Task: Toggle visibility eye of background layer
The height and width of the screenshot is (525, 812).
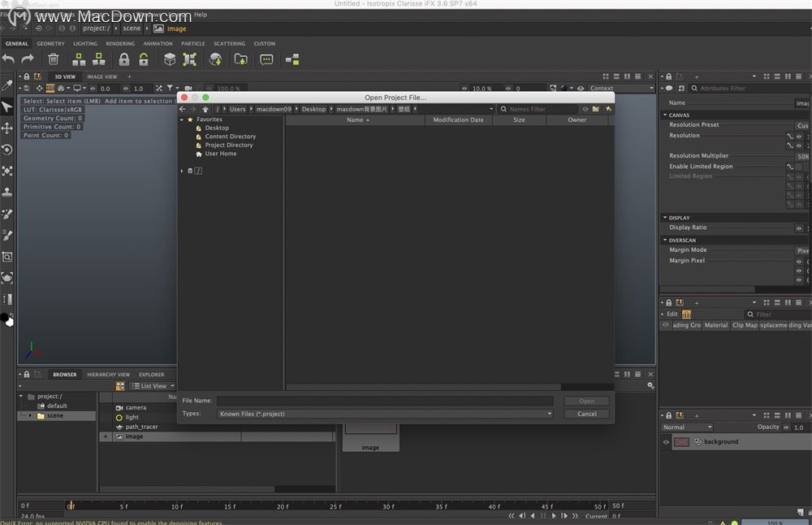Action: (666, 442)
